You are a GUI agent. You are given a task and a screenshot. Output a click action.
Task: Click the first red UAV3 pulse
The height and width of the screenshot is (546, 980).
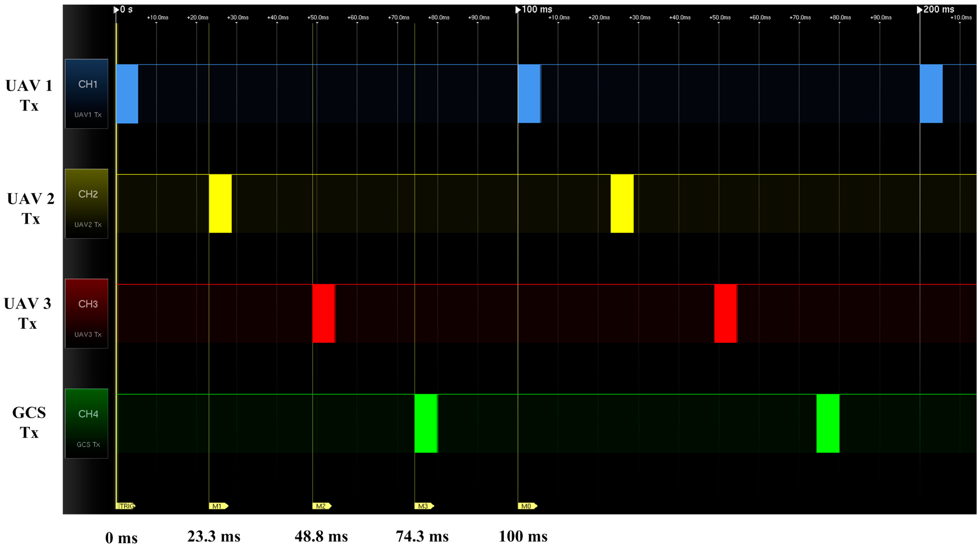pos(323,313)
